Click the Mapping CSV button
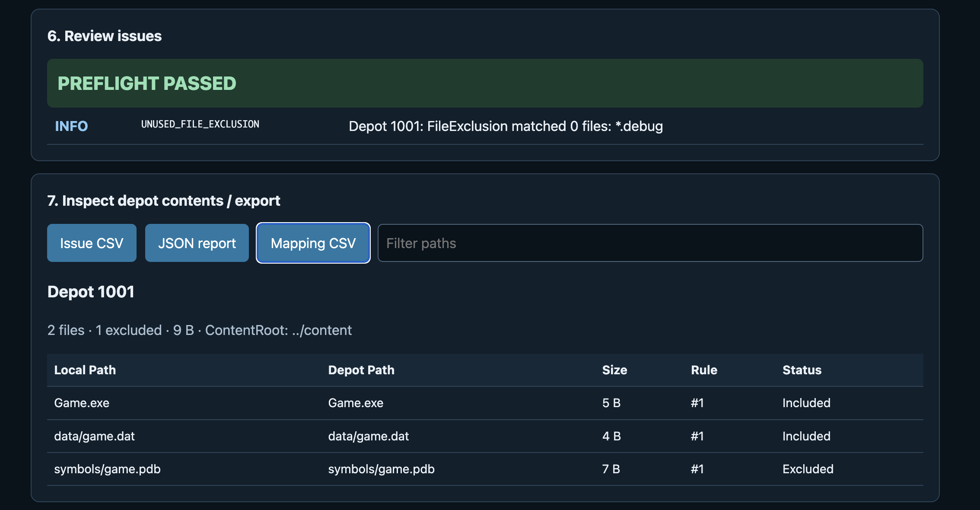Image resolution: width=980 pixels, height=510 pixels. [x=313, y=243]
